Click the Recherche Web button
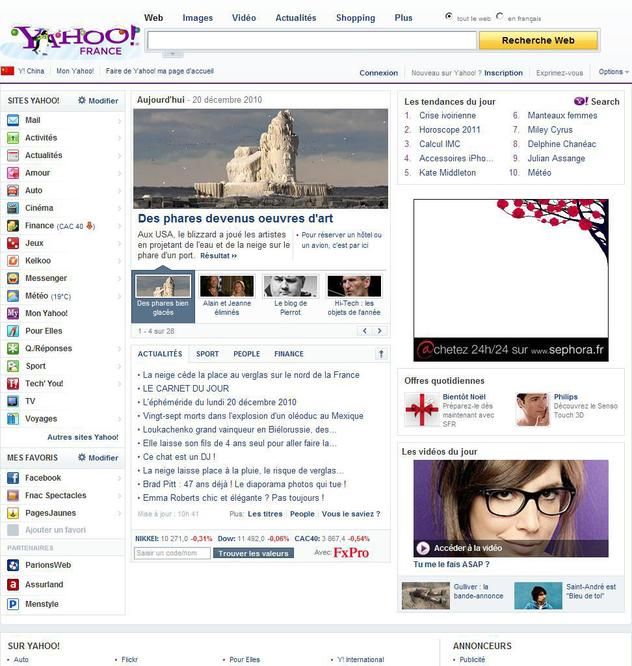The height and width of the screenshot is (666, 632). coord(539,40)
